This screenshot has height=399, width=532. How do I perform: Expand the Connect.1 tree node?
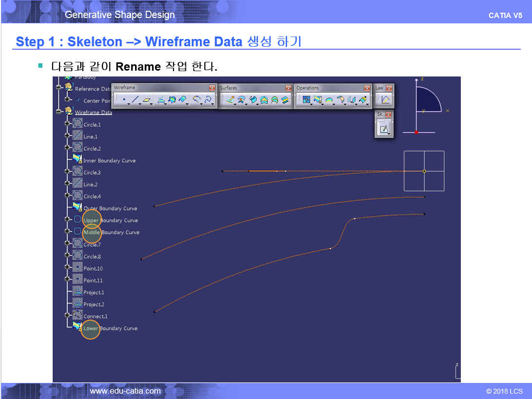click(x=67, y=315)
